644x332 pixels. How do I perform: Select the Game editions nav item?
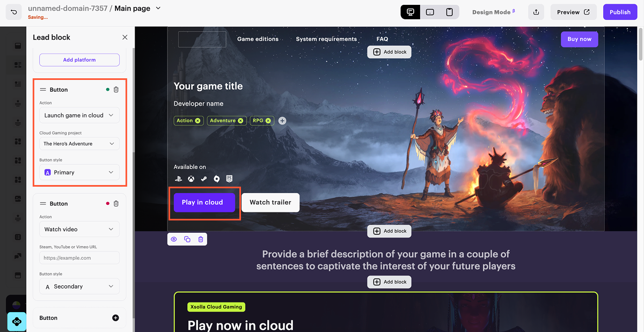258,39
